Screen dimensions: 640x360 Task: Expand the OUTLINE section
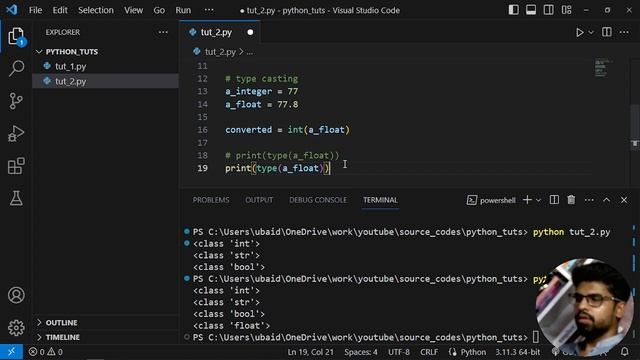point(61,322)
